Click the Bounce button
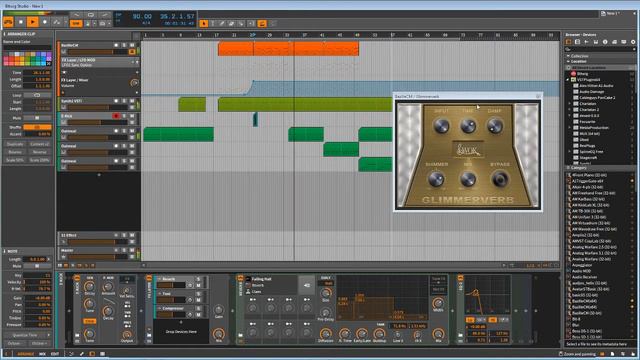The image size is (640, 360). [x=15, y=152]
